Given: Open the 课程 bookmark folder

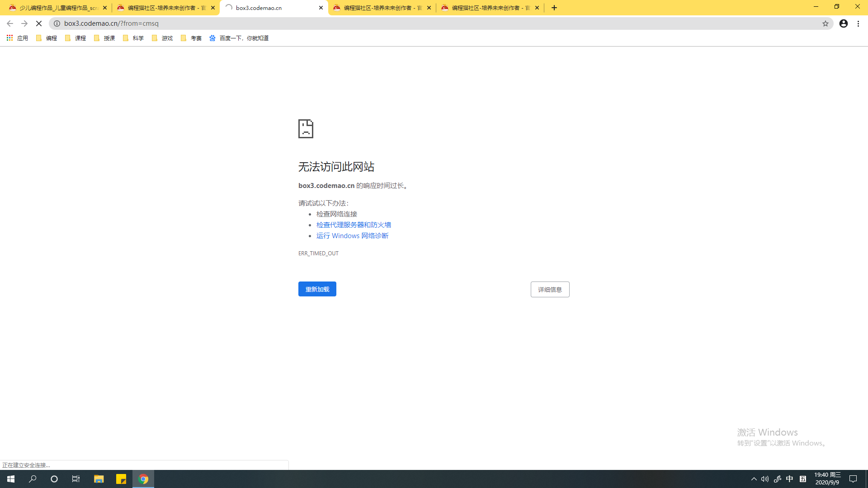Looking at the screenshot, I should [75, 38].
